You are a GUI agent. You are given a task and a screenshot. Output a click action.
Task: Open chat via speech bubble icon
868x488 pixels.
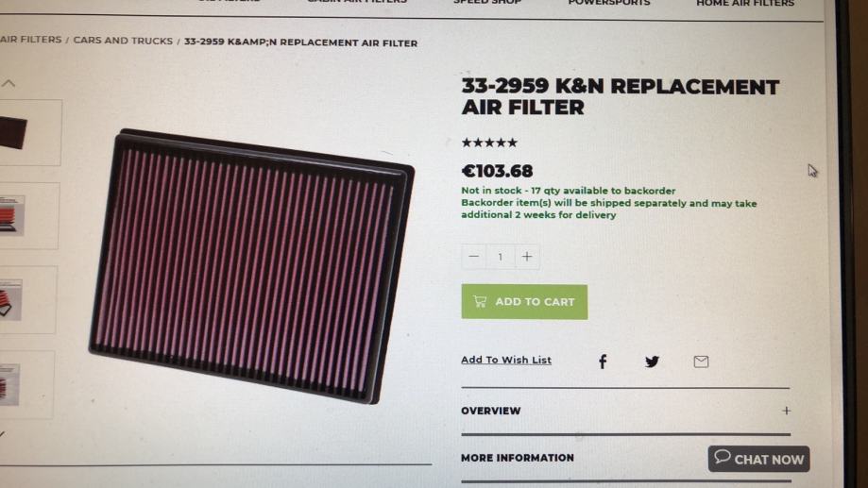pos(723,457)
